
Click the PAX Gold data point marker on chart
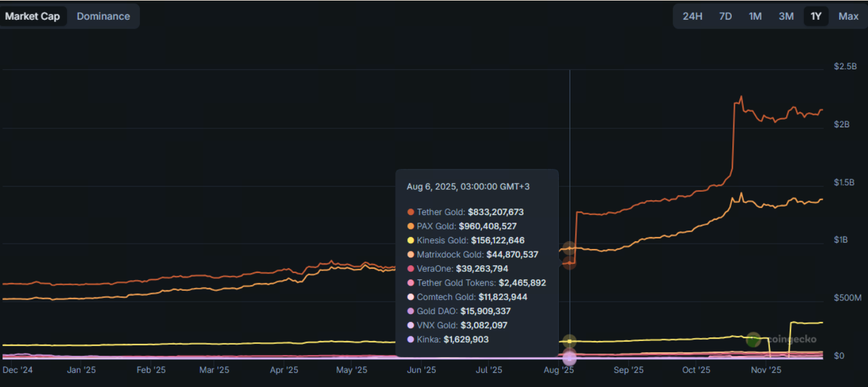[x=570, y=248]
